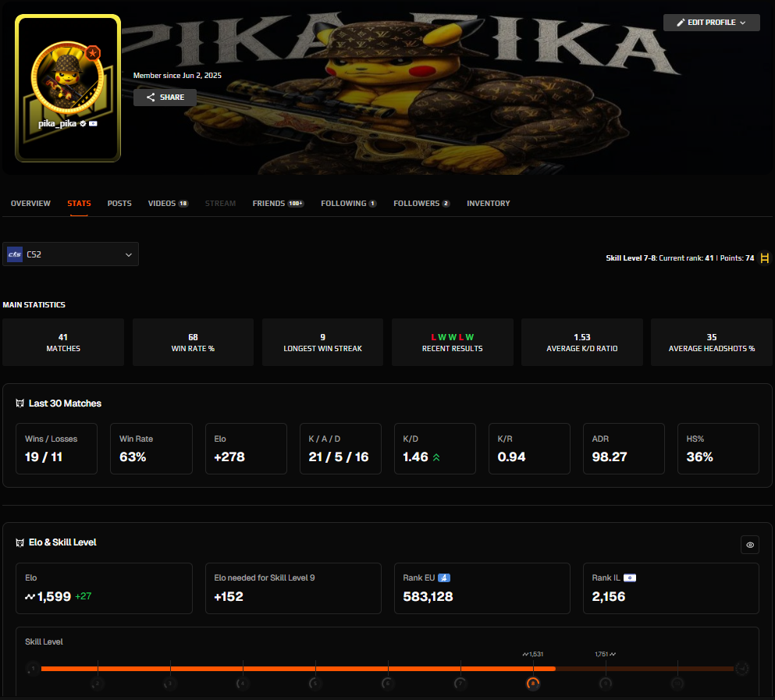Open the Videos tab

click(168, 204)
